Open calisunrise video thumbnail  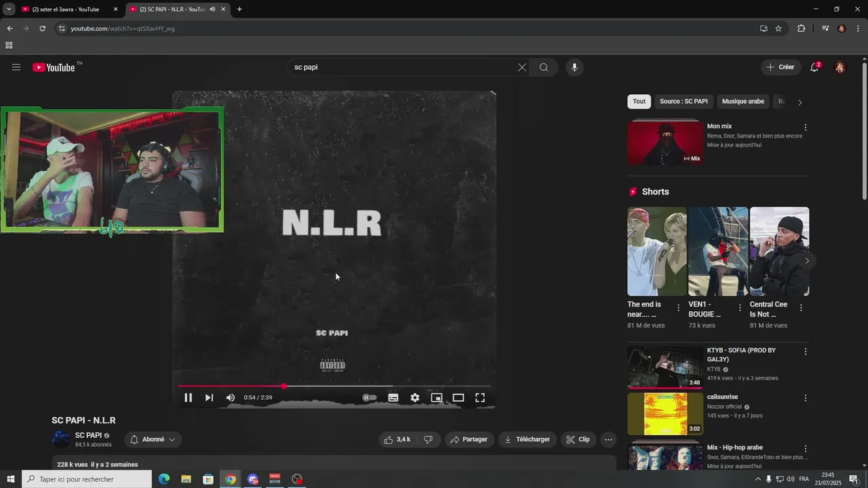click(x=665, y=413)
